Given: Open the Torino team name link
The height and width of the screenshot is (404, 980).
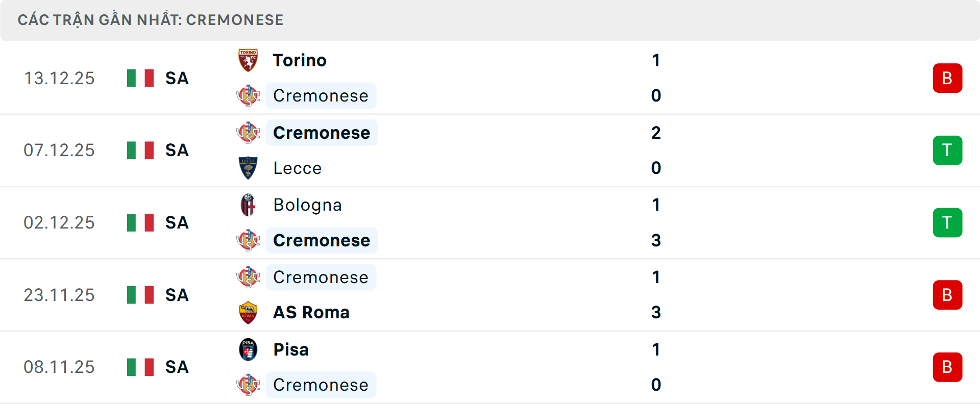Looking at the screenshot, I should 299,60.
